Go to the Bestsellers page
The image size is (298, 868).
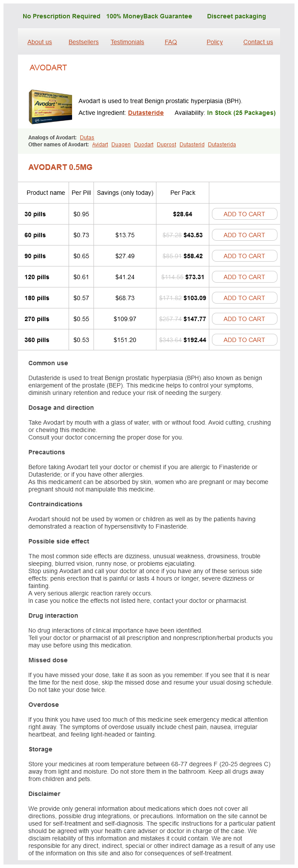(83, 42)
